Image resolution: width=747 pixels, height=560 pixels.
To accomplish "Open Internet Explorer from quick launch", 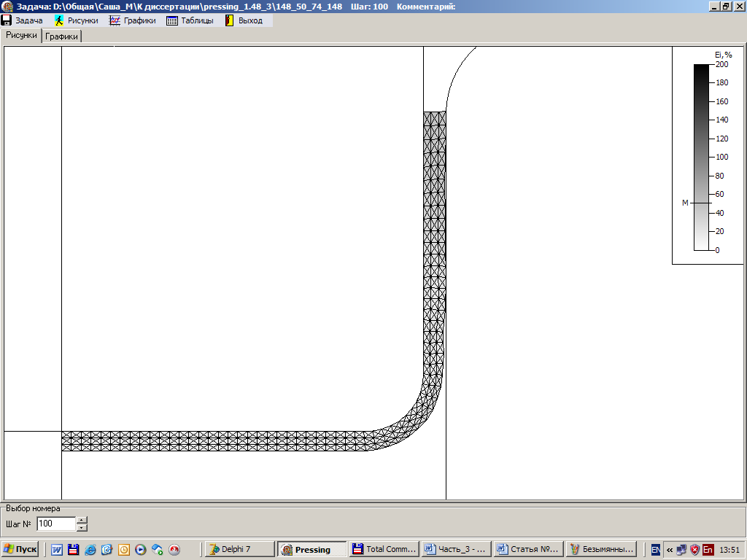I will (x=90, y=550).
